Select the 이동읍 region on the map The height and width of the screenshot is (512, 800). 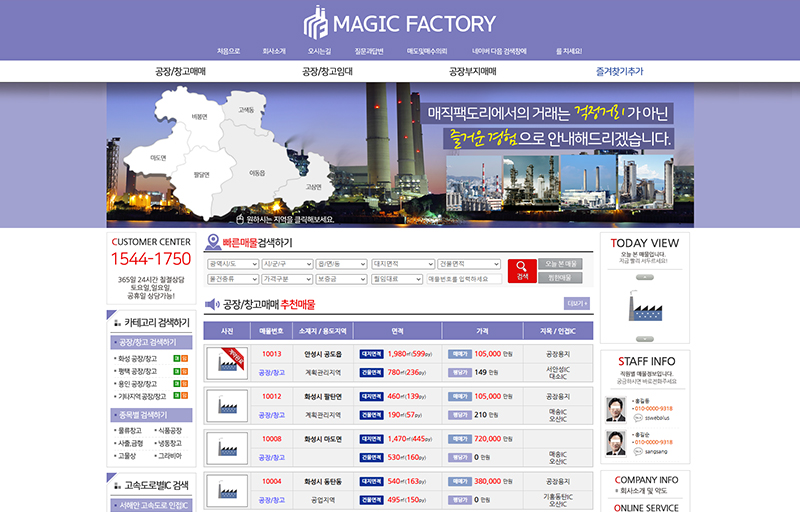(x=257, y=173)
